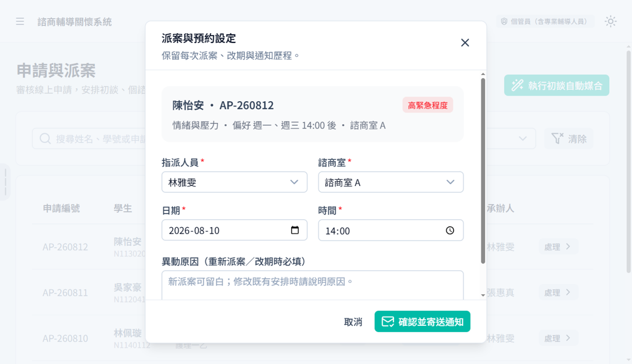
Task: Click 清除 filter button
Action: click(x=568, y=139)
